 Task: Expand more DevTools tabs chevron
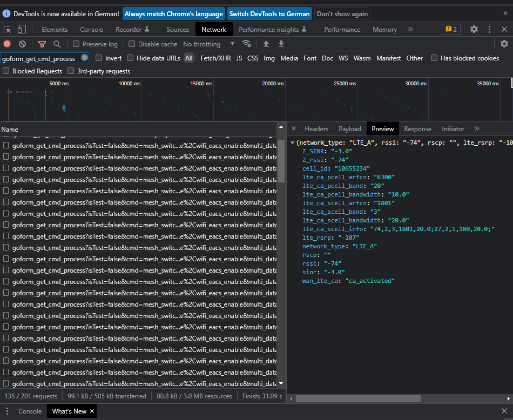(410, 29)
